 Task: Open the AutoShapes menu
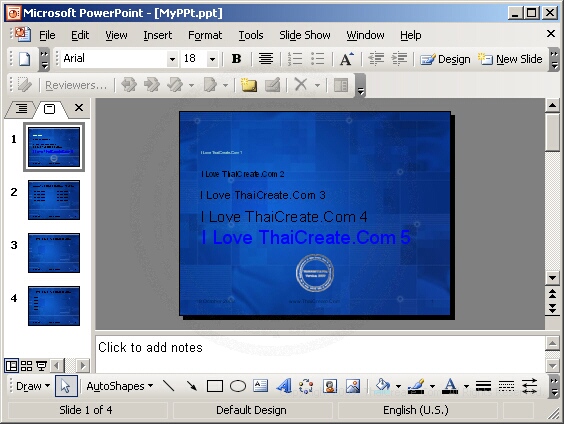click(120, 386)
